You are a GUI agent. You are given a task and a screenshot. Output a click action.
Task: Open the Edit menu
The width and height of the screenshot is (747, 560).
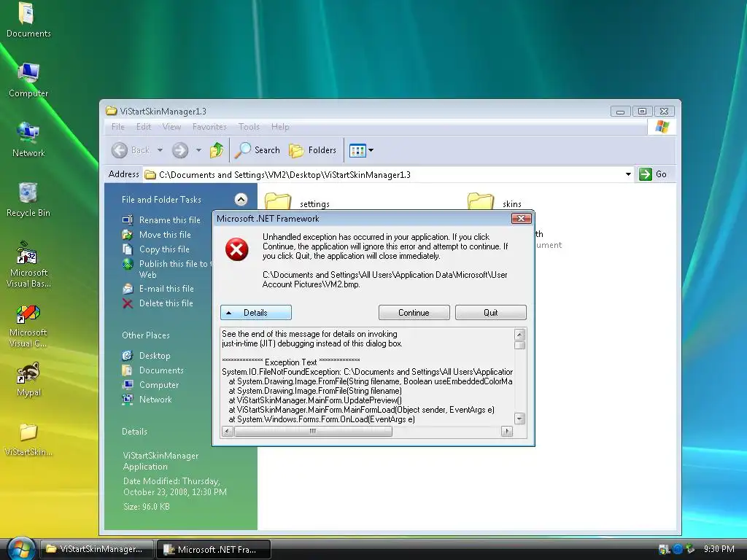click(144, 127)
